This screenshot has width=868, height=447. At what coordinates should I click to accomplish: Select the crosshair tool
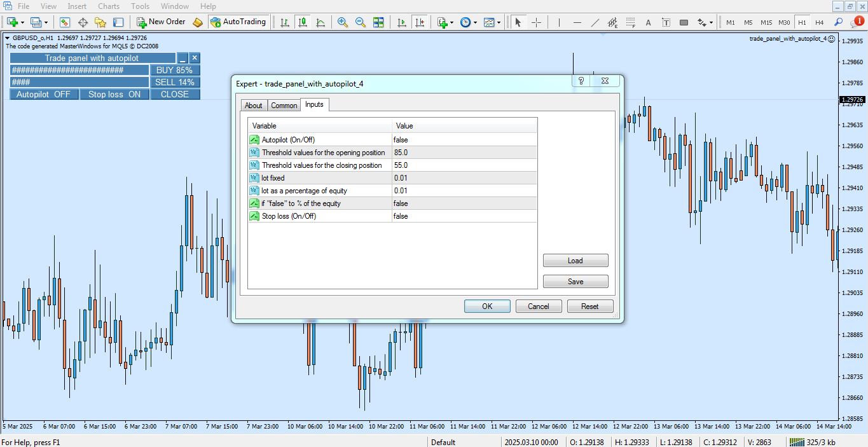535,22
